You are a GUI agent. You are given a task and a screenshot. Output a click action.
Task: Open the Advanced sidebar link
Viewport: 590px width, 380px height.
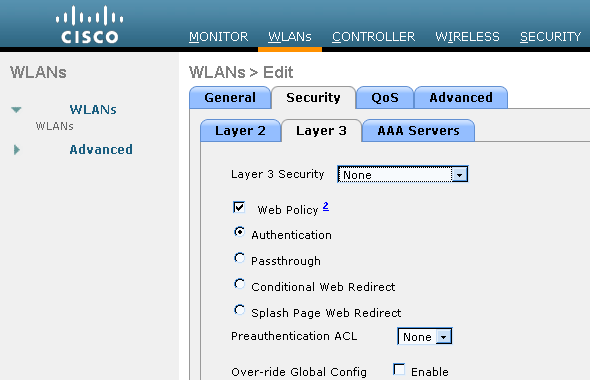click(x=101, y=149)
